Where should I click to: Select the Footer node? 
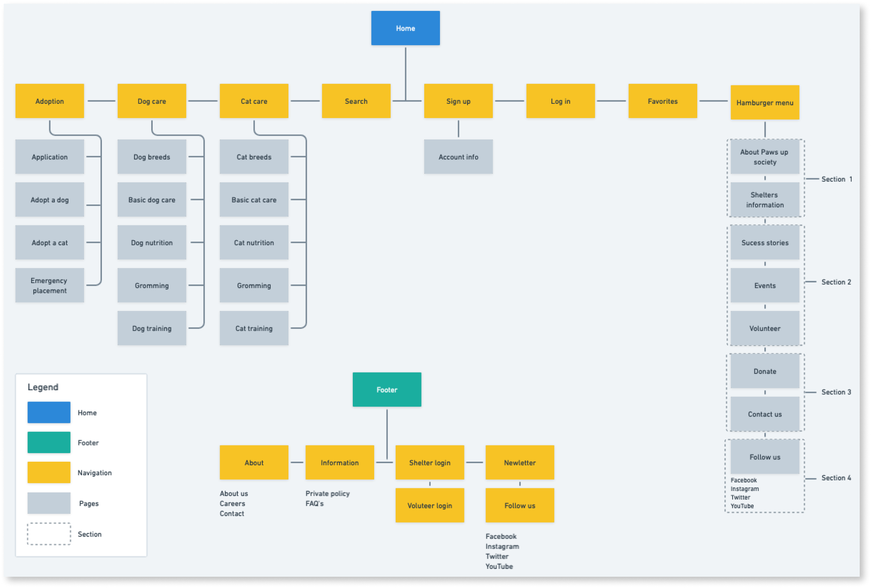click(x=387, y=389)
